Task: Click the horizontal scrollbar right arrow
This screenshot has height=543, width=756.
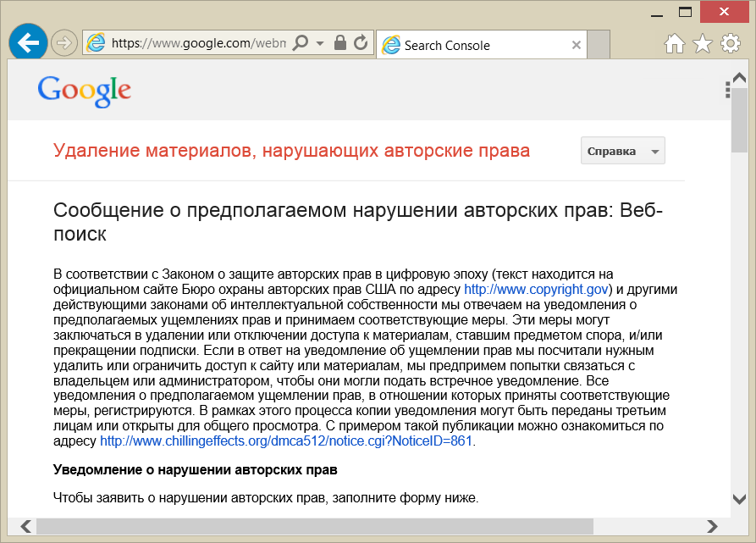Action: click(712, 526)
